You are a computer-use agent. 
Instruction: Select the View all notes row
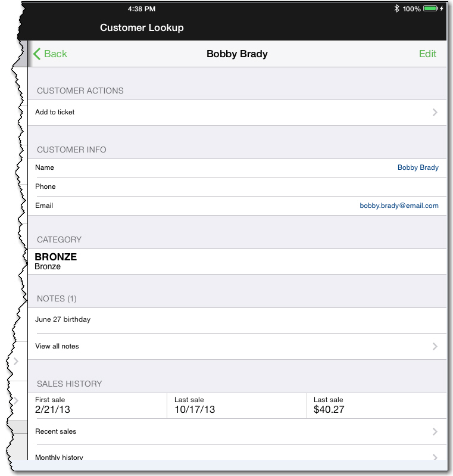(x=238, y=346)
